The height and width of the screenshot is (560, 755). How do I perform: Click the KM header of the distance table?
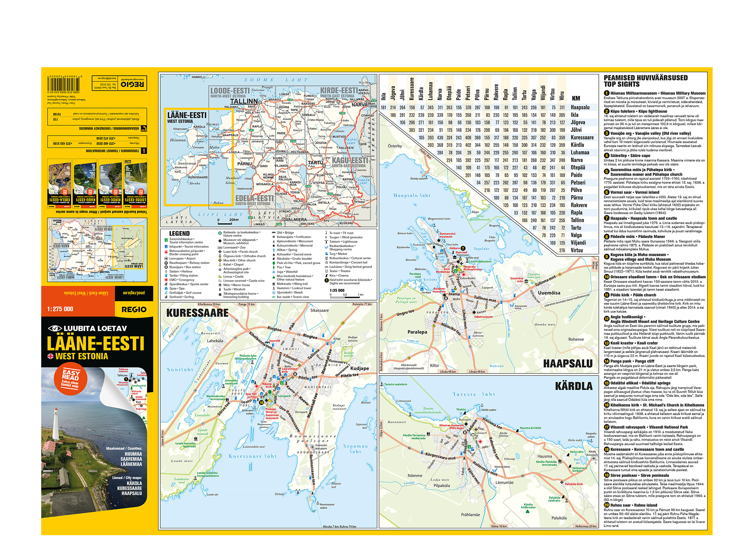[576, 98]
